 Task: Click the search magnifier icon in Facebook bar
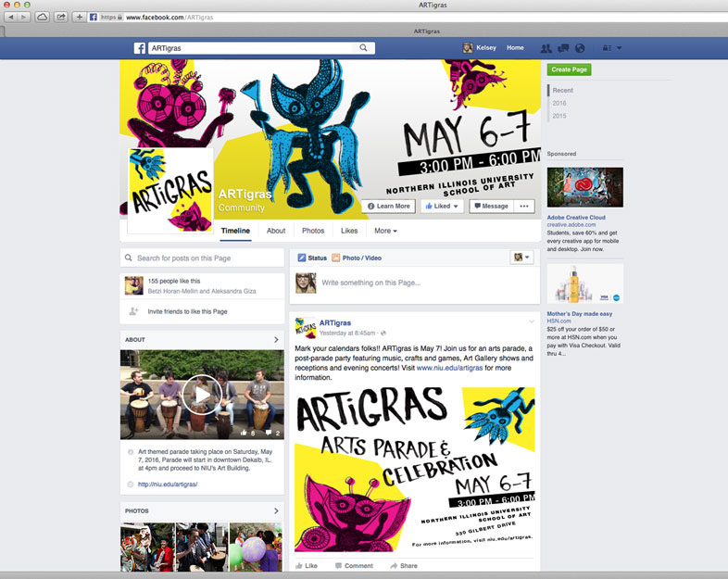[x=363, y=48]
